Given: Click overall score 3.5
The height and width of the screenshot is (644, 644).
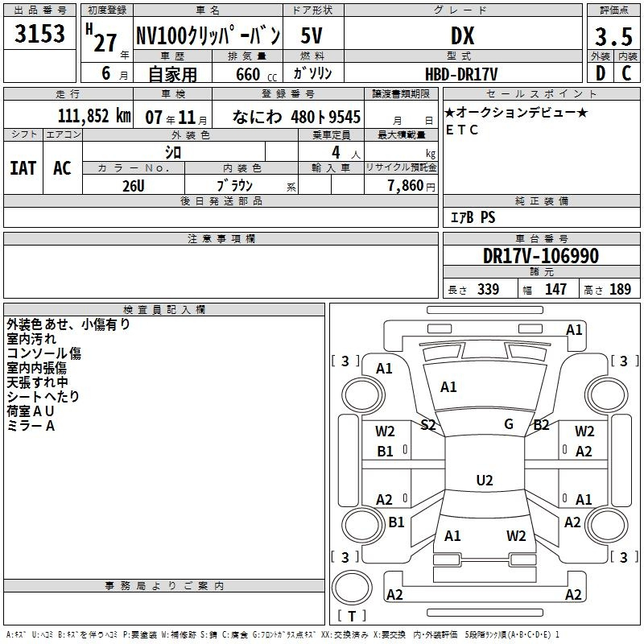Looking at the screenshot, I should tap(613, 37).
